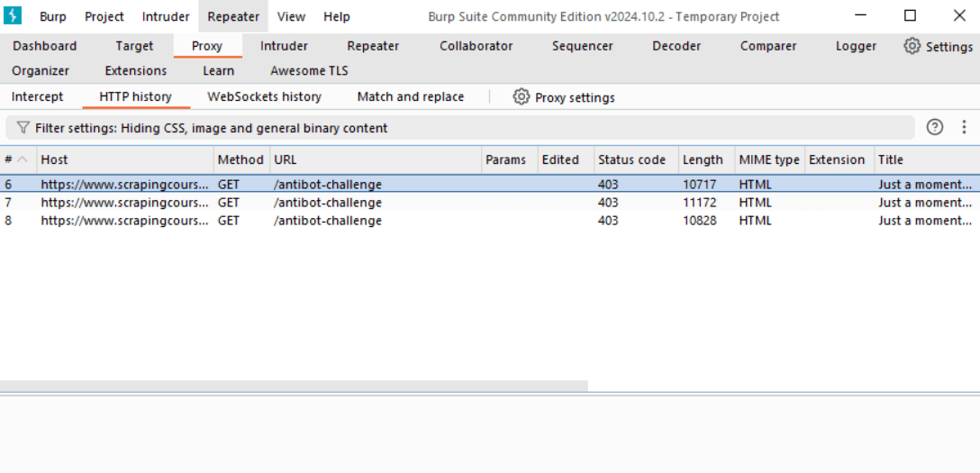The height and width of the screenshot is (473, 980).
Task: Sort by the # column arrow
Action: click(x=23, y=160)
